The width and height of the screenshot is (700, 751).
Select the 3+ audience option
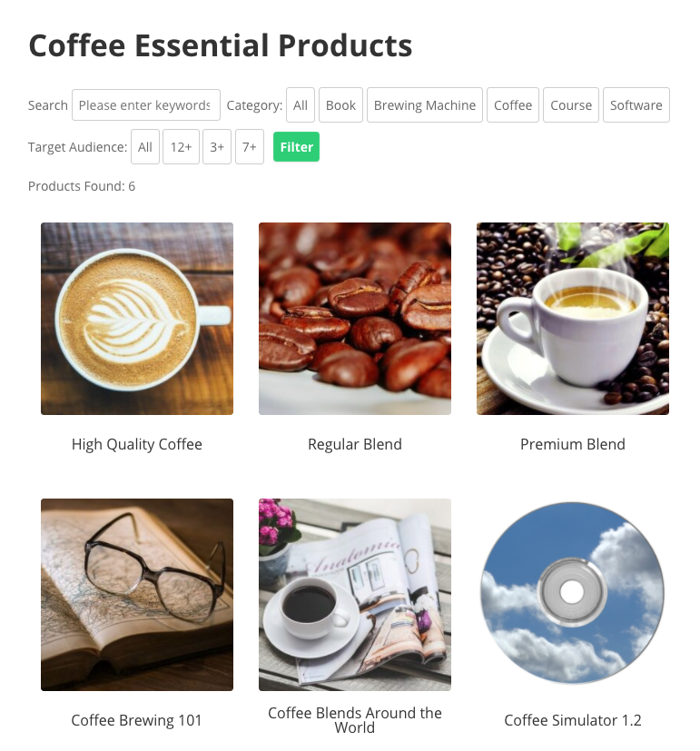pos(217,146)
